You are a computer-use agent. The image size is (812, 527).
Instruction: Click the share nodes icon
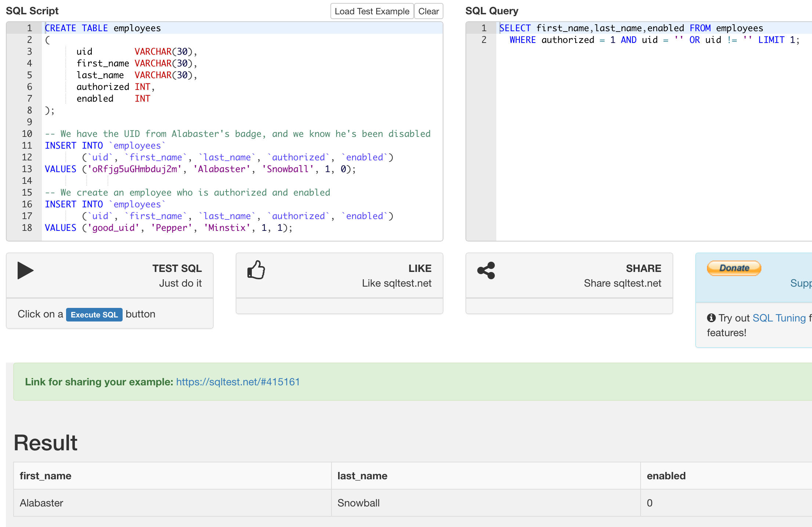point(486,270)
